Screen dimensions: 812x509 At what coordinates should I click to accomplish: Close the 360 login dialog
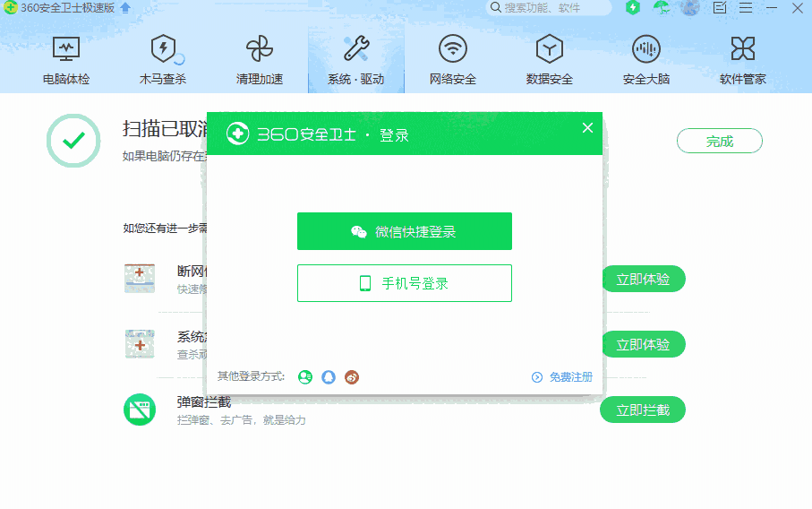click(587, 127)
